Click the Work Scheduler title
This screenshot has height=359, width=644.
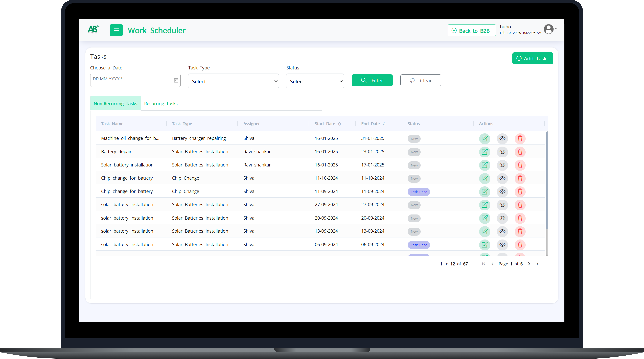point(157,30)
